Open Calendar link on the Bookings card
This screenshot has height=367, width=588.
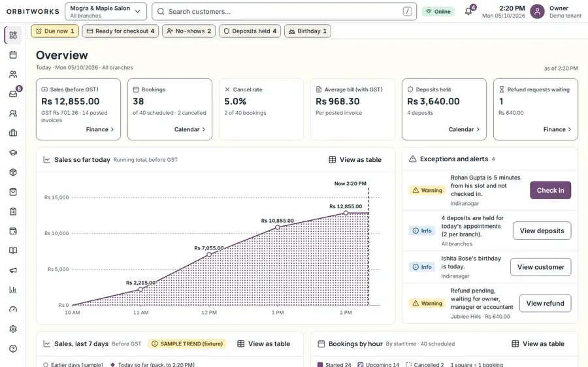click(189, 129)
